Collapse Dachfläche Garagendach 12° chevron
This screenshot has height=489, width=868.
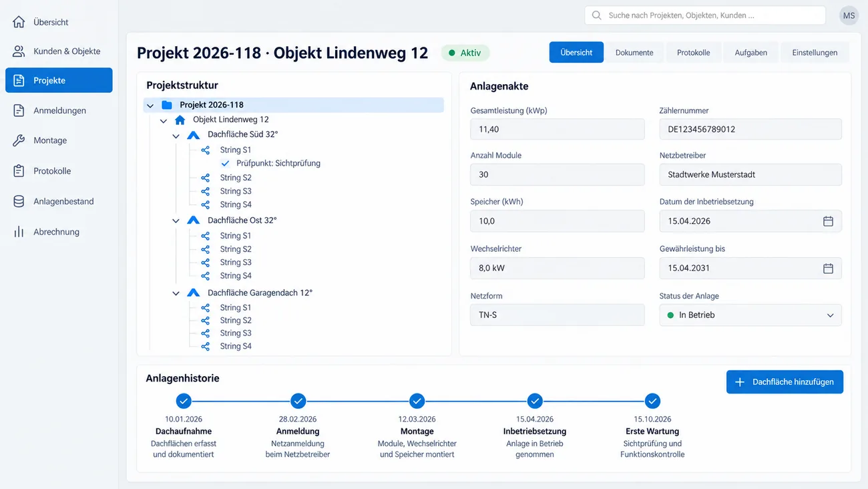point(176,293)
